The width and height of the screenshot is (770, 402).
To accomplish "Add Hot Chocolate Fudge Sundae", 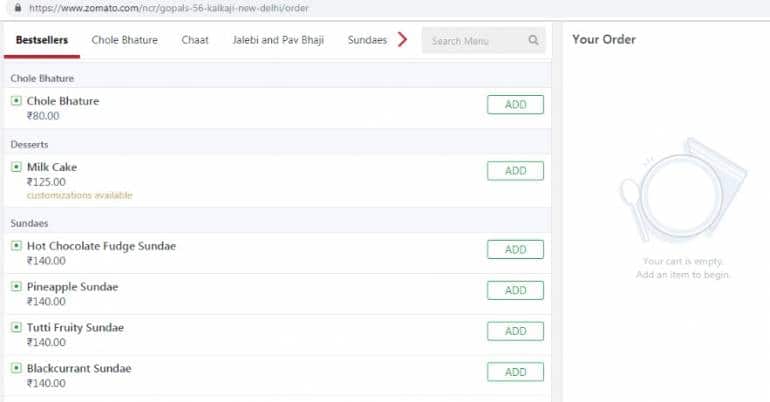I will pyautogui.click(x=515, y=250).
